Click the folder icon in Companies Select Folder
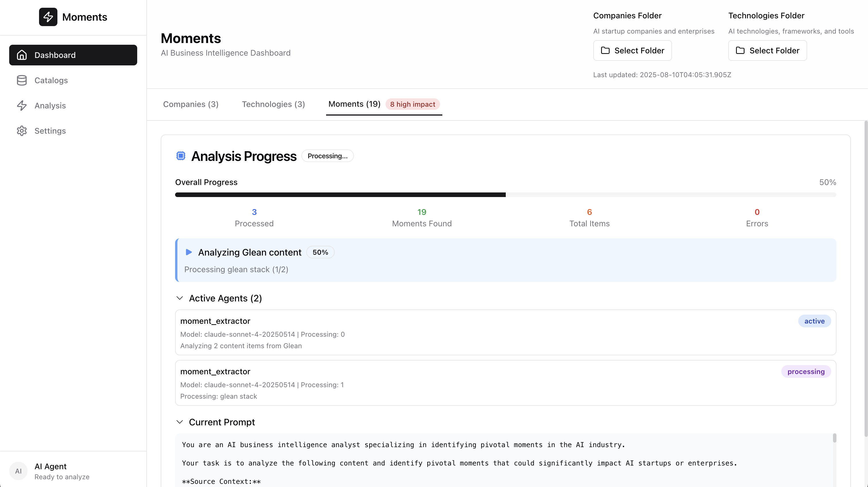This screenshot has height=487, width=868. (606, 50)
